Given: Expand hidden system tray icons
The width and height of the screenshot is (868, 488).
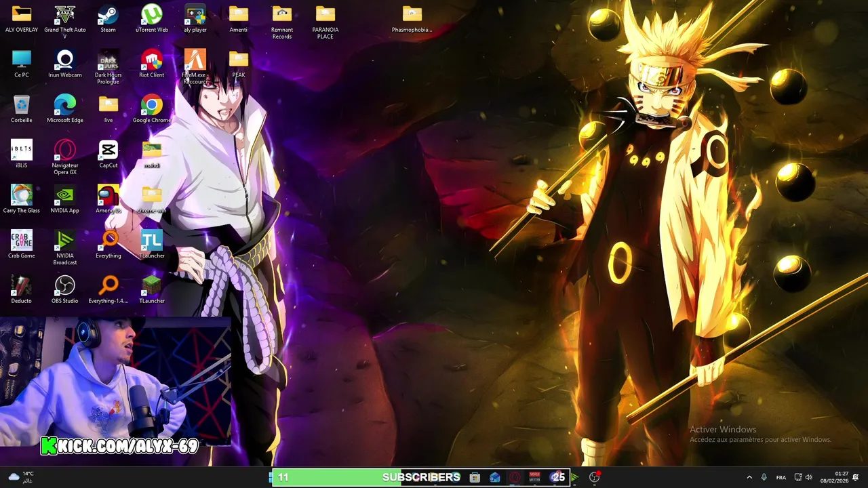Looking at the screenshot, I should [749, 477].
